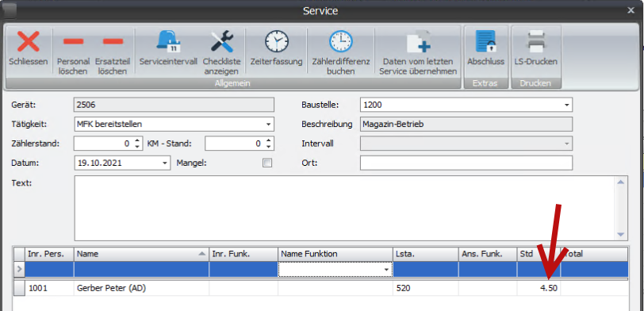The width and height of the screenshot is (644, 311).
Task: Decrease Zählerstand with down arrow
Action: coord(137,146)
